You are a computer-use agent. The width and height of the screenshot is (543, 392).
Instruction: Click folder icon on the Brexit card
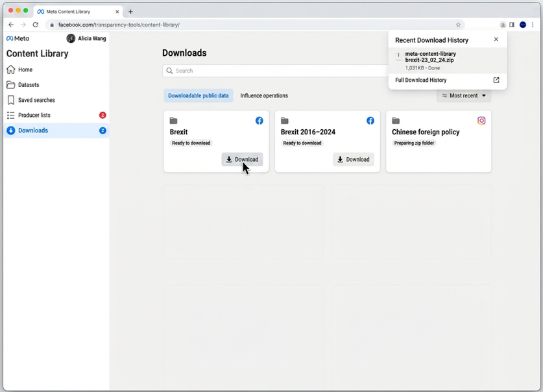(x=173, y=121)
